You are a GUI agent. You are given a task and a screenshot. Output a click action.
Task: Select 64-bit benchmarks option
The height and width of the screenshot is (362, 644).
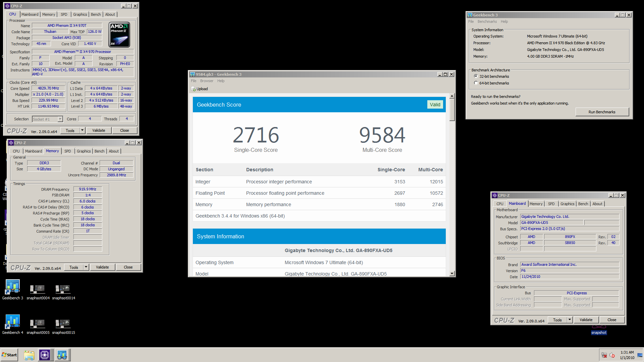[476, 83]
